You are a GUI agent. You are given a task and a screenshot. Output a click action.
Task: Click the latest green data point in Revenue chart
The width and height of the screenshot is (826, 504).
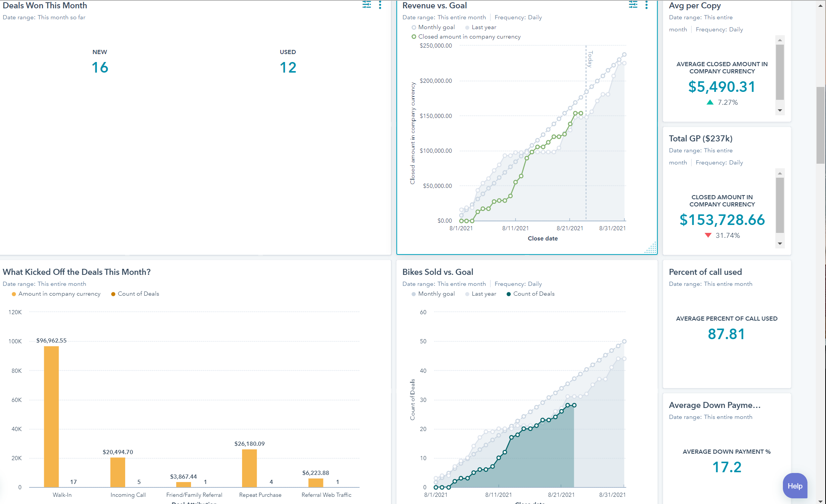pyautogui.click(x=581, y=113)
